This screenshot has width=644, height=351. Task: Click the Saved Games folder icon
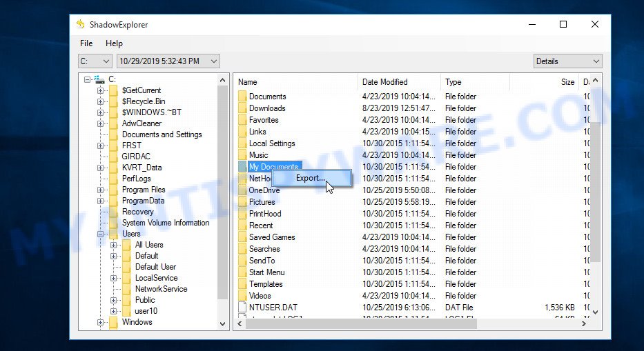point(242,237)
